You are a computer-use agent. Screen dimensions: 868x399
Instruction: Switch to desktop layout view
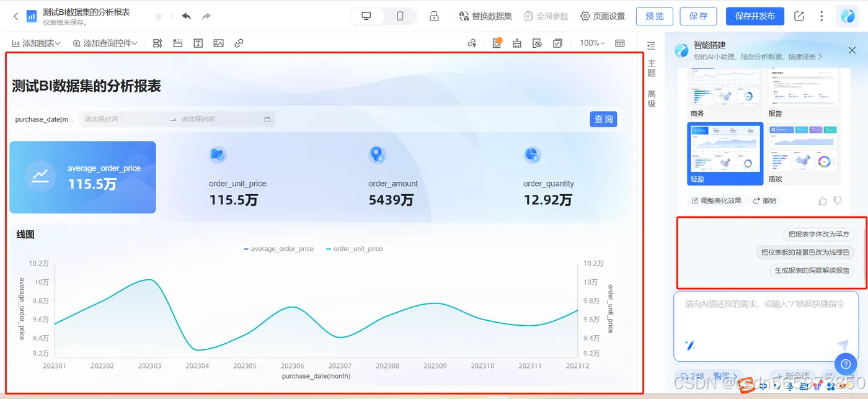pyautogui.click(x=366, y=16)
